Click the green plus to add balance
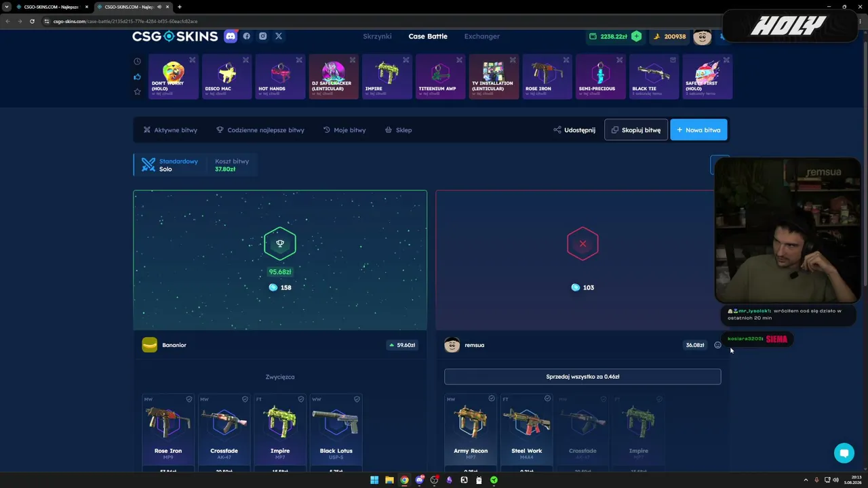Screen dimensions: 868x488 [636, 37]
